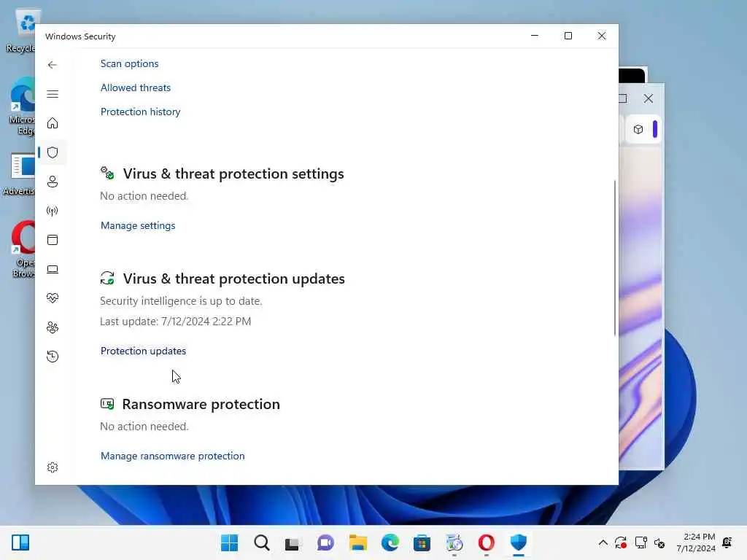The height and width of the screenshot is (560, 747).
Task: Open notification center bell icon
Action: coord(727,542)
